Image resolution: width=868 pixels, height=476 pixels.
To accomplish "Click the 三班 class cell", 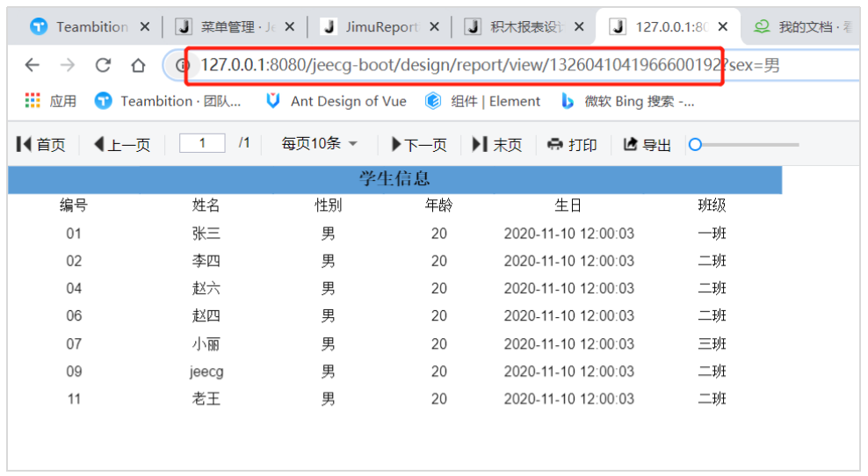I will (x=712, y=343).
